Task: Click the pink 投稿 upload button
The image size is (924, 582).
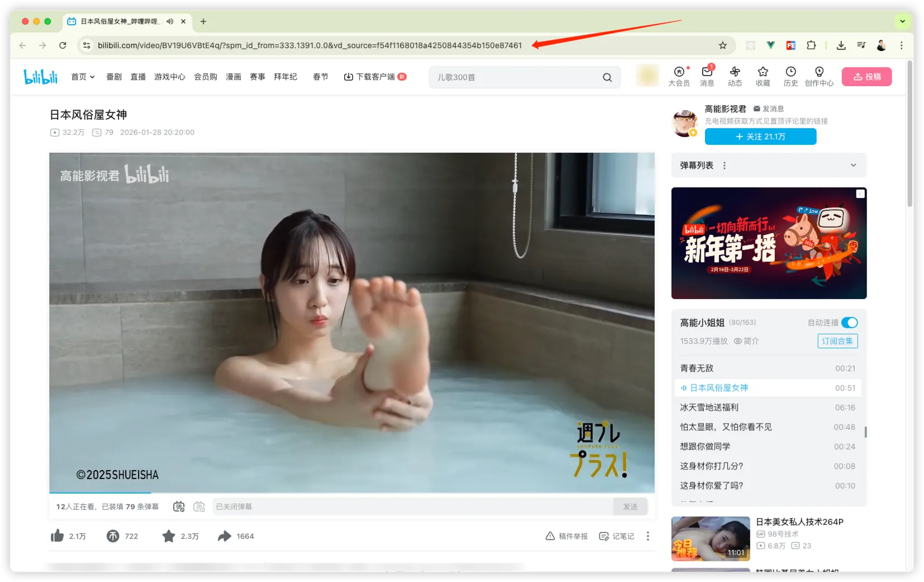Action: pos(866,77)
